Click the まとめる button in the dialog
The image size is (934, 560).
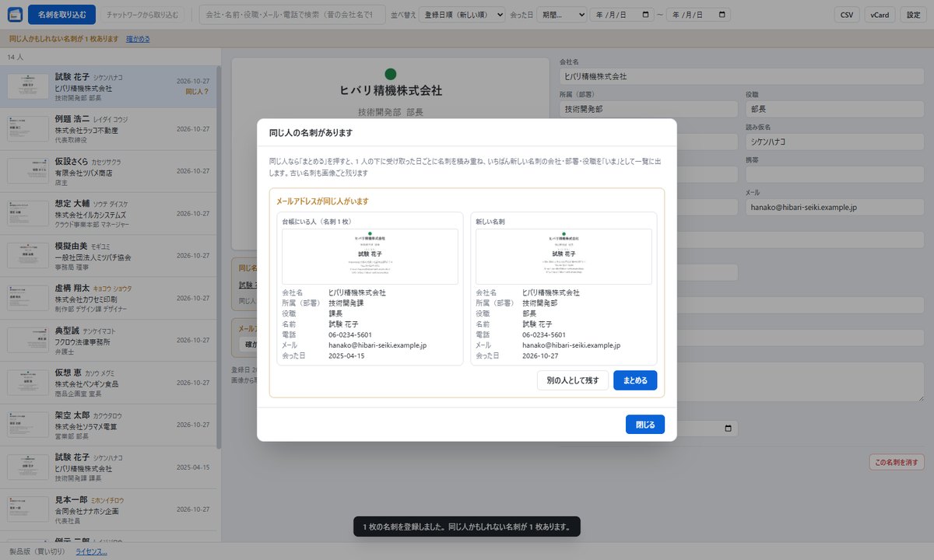click(635, 380)
